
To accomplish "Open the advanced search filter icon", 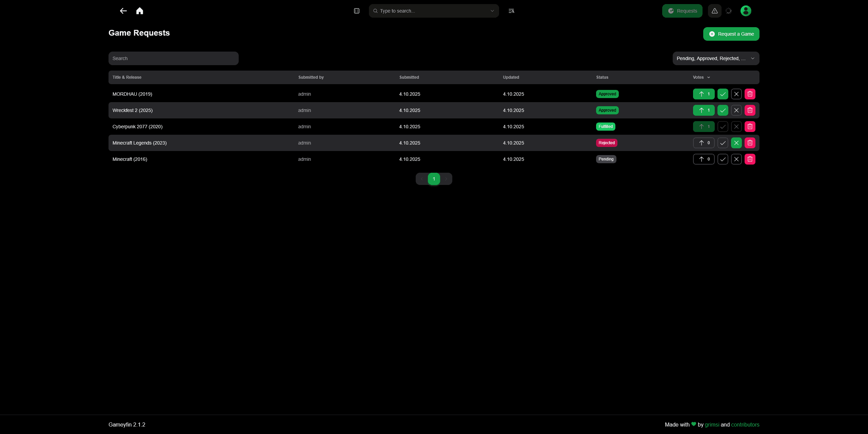I will (x=511, y=11).
